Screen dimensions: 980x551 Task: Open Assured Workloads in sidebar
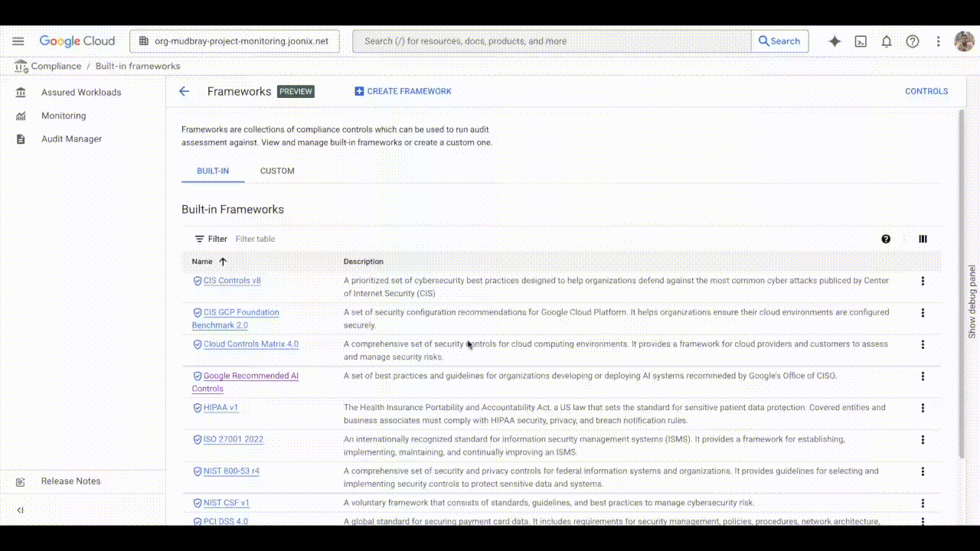point(81,93)
